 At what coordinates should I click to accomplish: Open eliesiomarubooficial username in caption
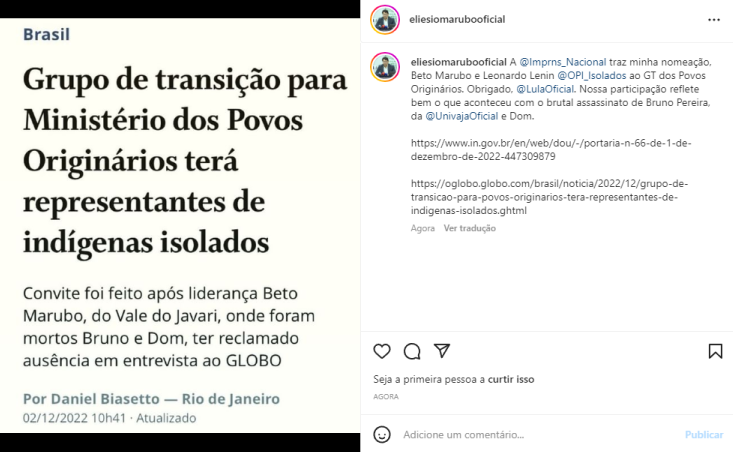[459, 62]
